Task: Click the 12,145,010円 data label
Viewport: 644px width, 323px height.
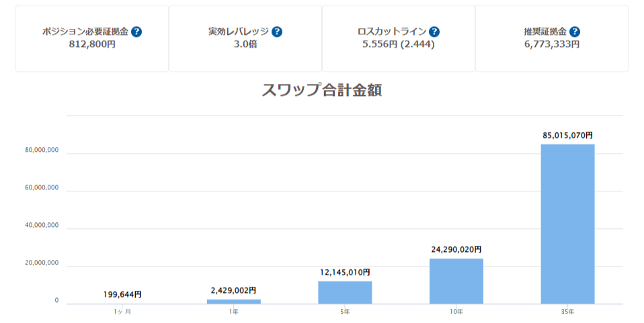Action: 345,272
